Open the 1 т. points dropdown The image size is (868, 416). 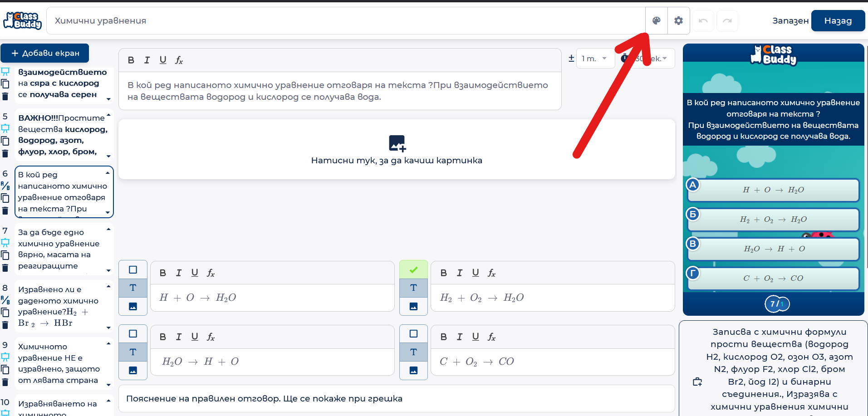[595, 59]
